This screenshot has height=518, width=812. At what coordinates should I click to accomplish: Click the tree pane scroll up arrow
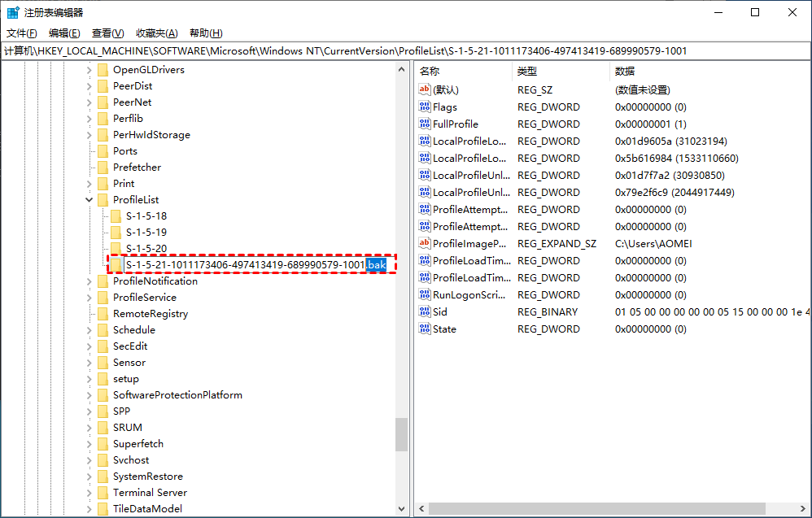(401, 69)
